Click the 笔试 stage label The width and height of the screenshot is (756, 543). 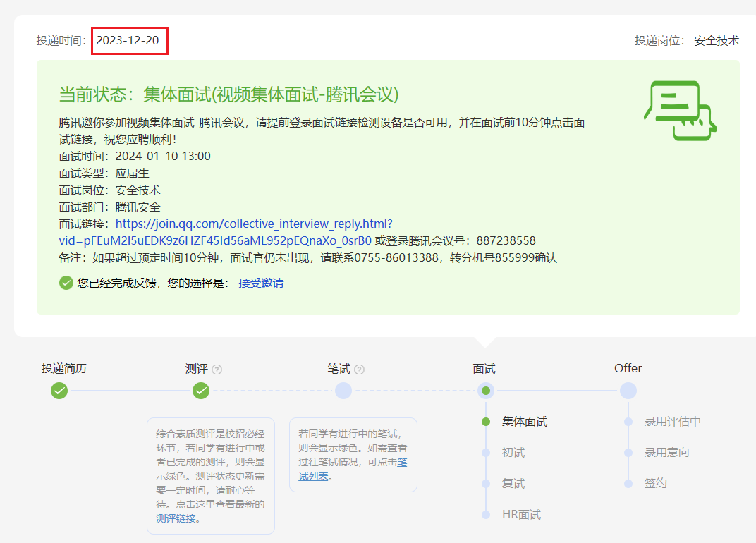(x=339, y=369)
